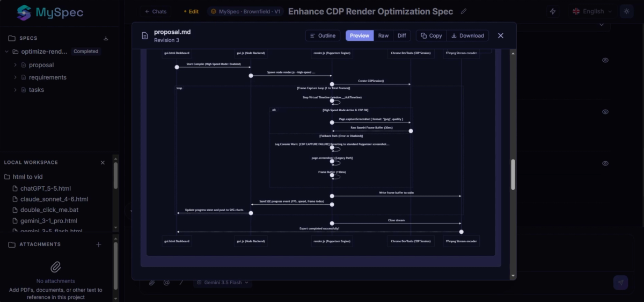Click the Revision 3 label
Image resolution: width=644 pixels, height=302 pixels.
tap(166, 40)
